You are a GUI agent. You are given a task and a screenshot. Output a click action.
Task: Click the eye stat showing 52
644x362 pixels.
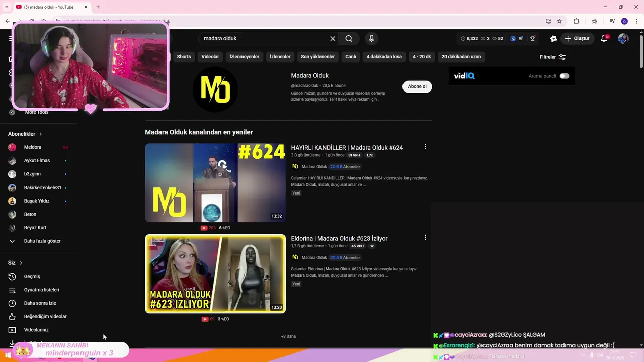498,39
